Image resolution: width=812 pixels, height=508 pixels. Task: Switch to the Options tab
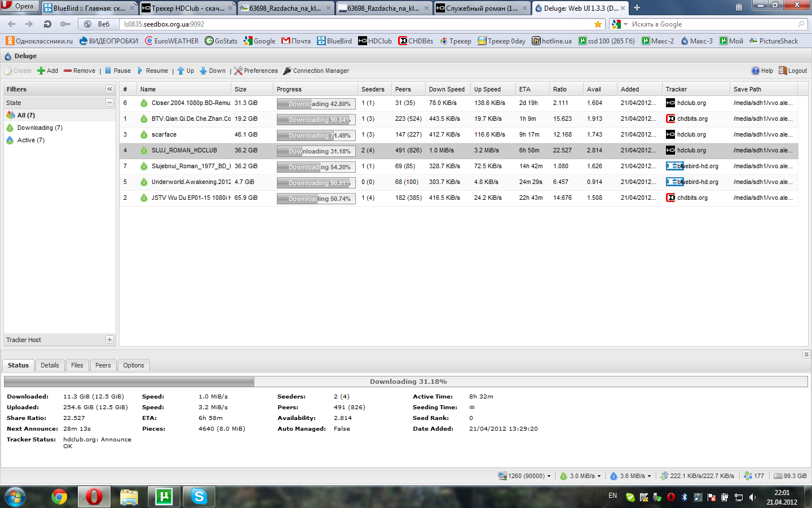[134, 365]
